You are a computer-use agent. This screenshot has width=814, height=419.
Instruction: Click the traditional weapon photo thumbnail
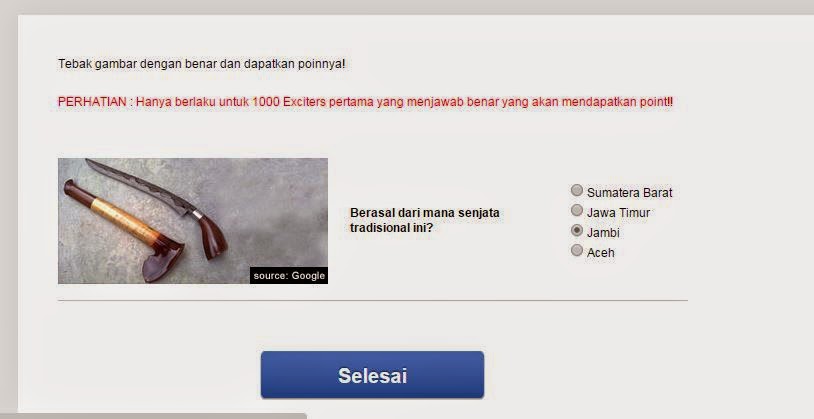[193, 221]
